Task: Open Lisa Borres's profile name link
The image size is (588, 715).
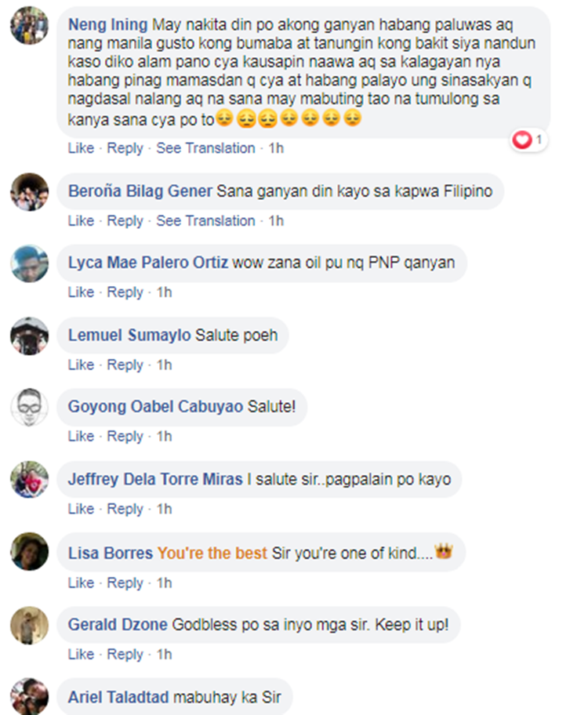Action: tap(111, 553)
